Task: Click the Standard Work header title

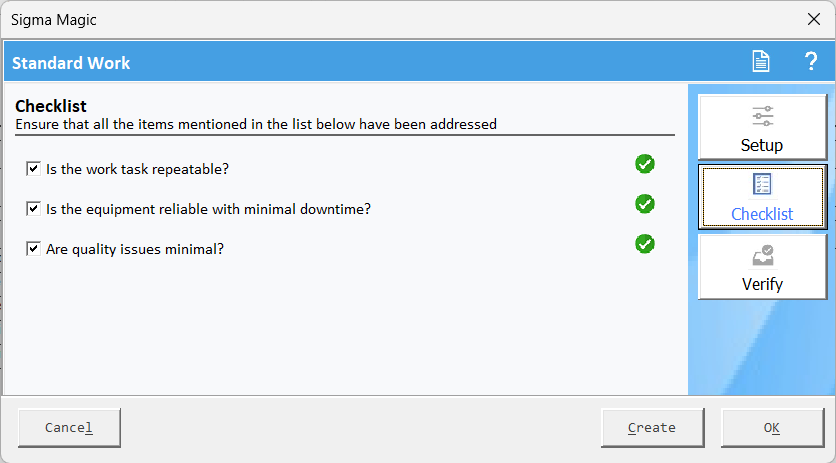Action: (x=71, y=63)
